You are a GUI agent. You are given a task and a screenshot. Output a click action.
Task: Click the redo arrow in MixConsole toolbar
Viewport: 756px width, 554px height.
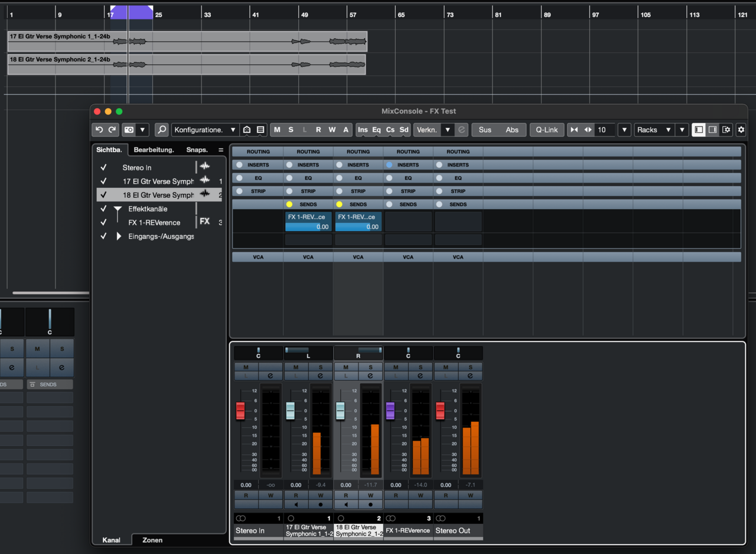[113, 130]
